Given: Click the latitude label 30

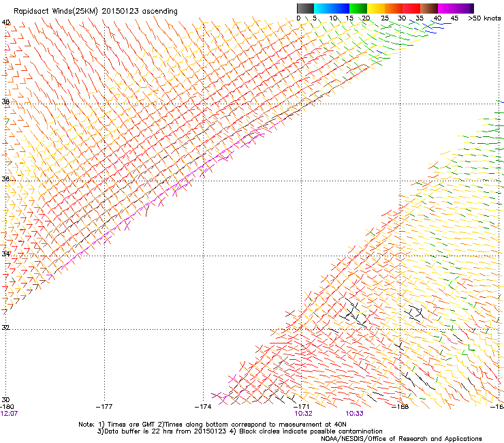Looking at the screenshot, I should click(x=5, y=400).
